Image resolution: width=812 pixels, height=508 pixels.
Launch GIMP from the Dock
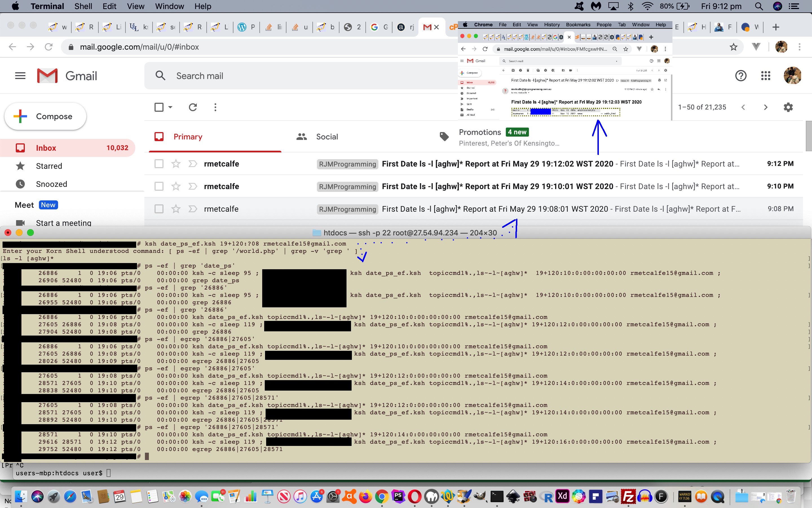pyautogui.click(x=480, y=496)
